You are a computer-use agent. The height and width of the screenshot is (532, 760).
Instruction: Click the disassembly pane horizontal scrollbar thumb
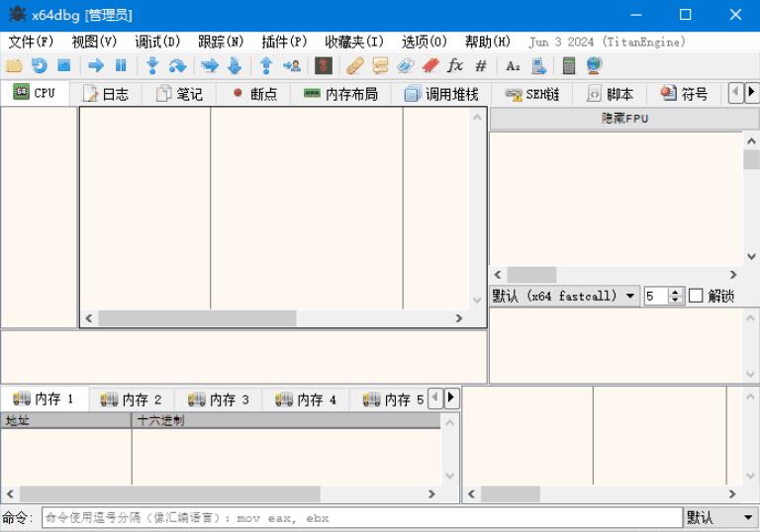(x=197, y=318)
